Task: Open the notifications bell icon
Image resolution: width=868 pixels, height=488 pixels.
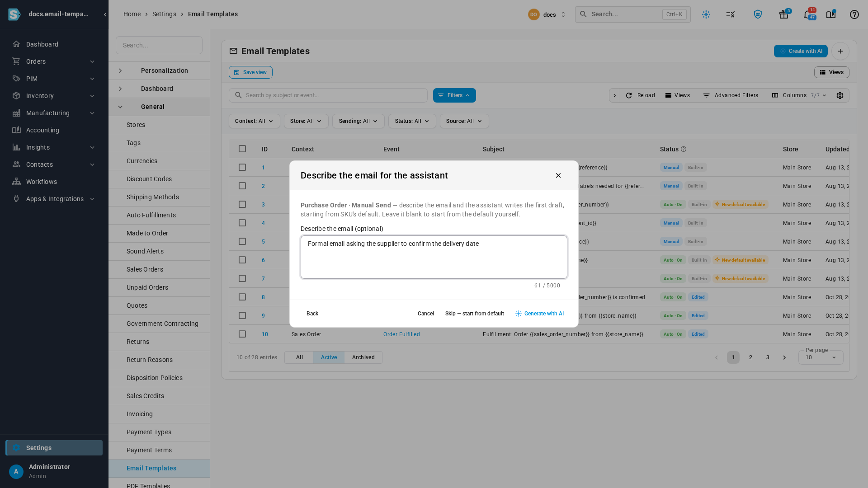Action: (x=807, y=14)
